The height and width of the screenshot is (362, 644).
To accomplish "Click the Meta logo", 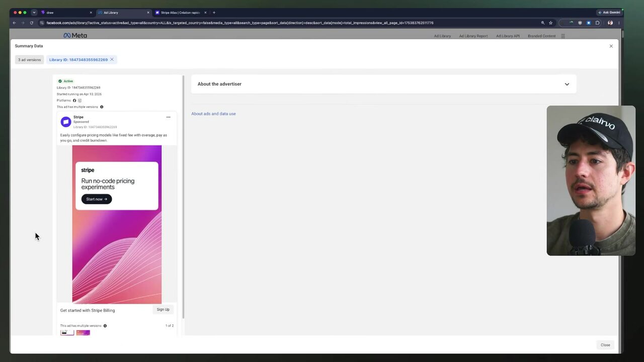I will point(75,36).
